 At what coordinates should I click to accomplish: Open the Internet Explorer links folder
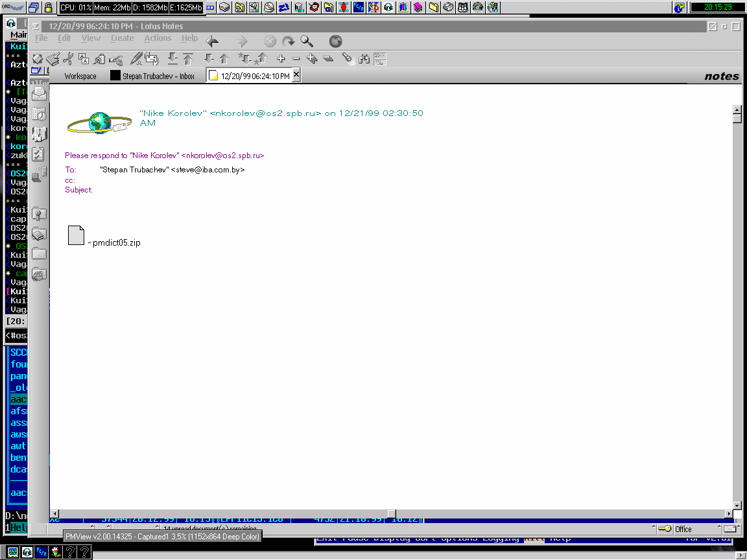click(39, 274)
